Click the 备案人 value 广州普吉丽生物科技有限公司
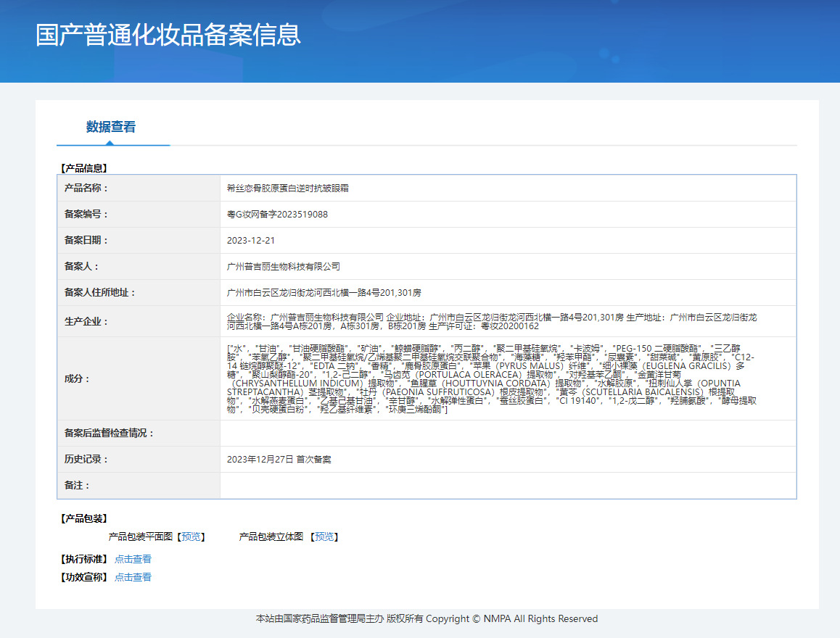Image resolution: width=840 pixels, height=638 pixels. point(284,266)
